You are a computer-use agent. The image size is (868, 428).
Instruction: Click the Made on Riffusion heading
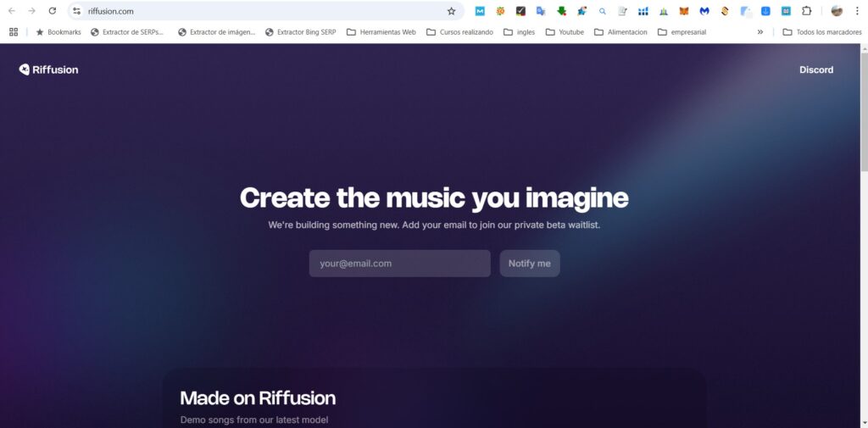(258, 398)
